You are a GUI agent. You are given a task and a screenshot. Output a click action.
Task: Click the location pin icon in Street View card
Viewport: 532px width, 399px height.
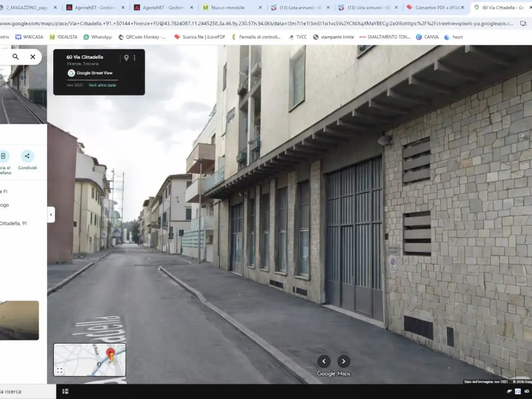[126, 58]
